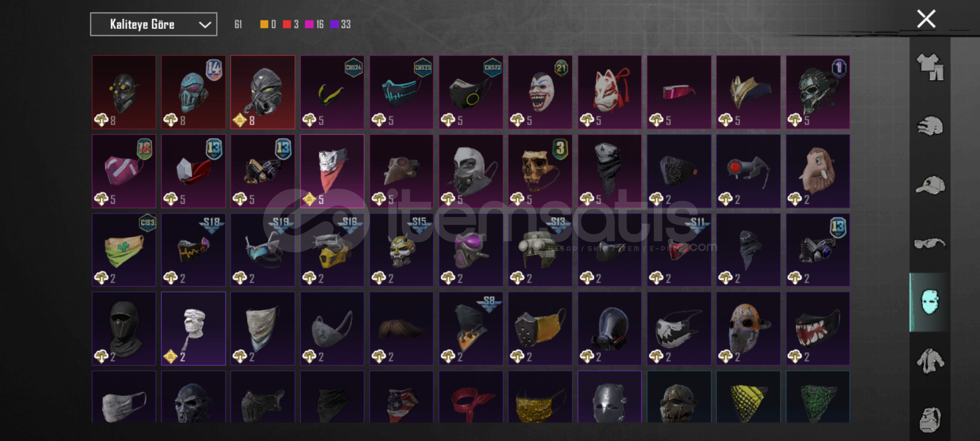Screen dimensions: 980x441
Task: Filter by the red quality swatch
Action: coord(287,24)
